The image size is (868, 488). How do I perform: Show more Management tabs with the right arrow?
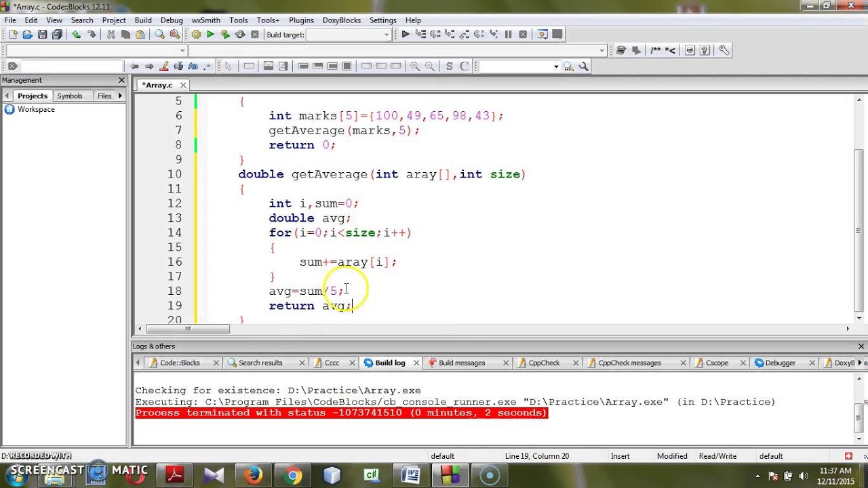pyautogui.click(x=120, y=96)
